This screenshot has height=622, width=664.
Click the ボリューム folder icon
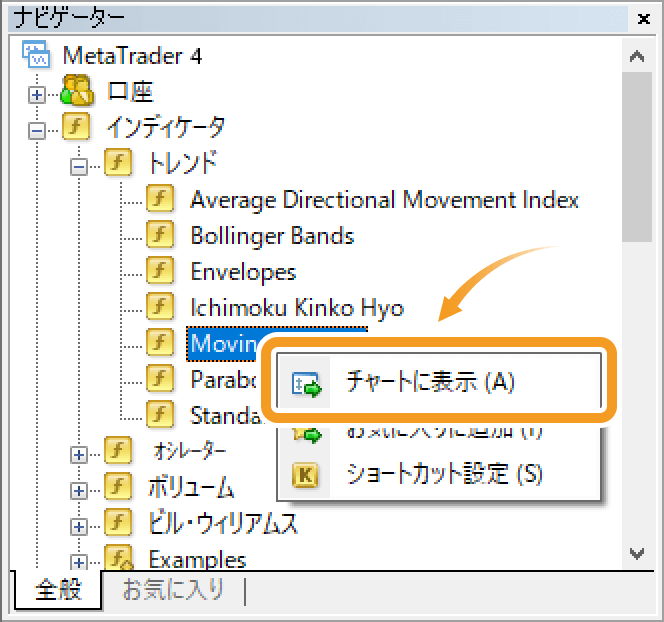(118, 486)
